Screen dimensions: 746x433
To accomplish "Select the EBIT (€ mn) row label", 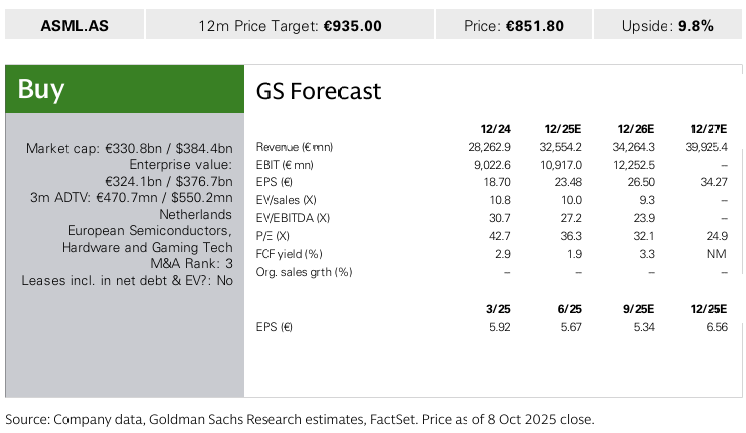I will pyautogui.click(x=285, y=164).
